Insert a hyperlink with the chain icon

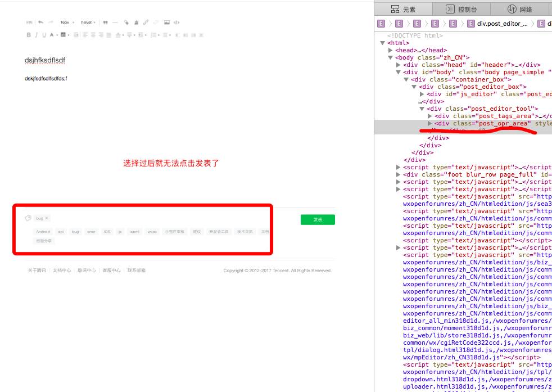click(146, 22)
